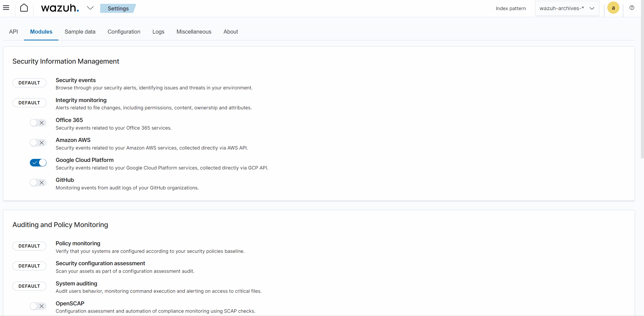Click the DEFAULT badge for Integrity monitoring
644x316 pixels.
[29, 103]
